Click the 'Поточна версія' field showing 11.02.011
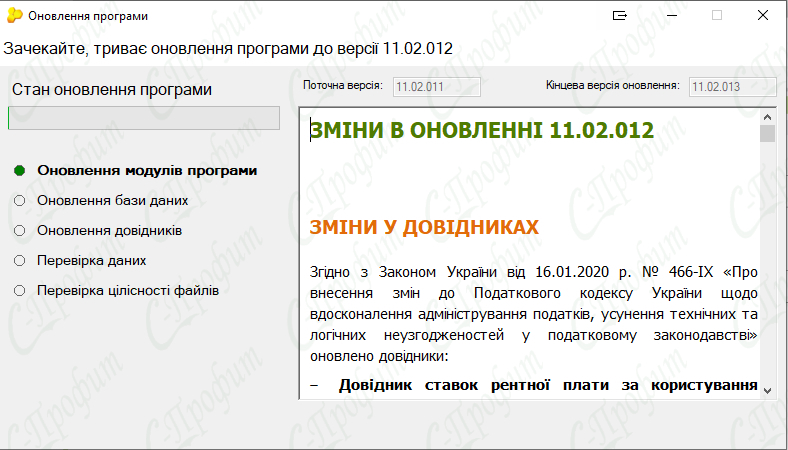 click(436, 86)
